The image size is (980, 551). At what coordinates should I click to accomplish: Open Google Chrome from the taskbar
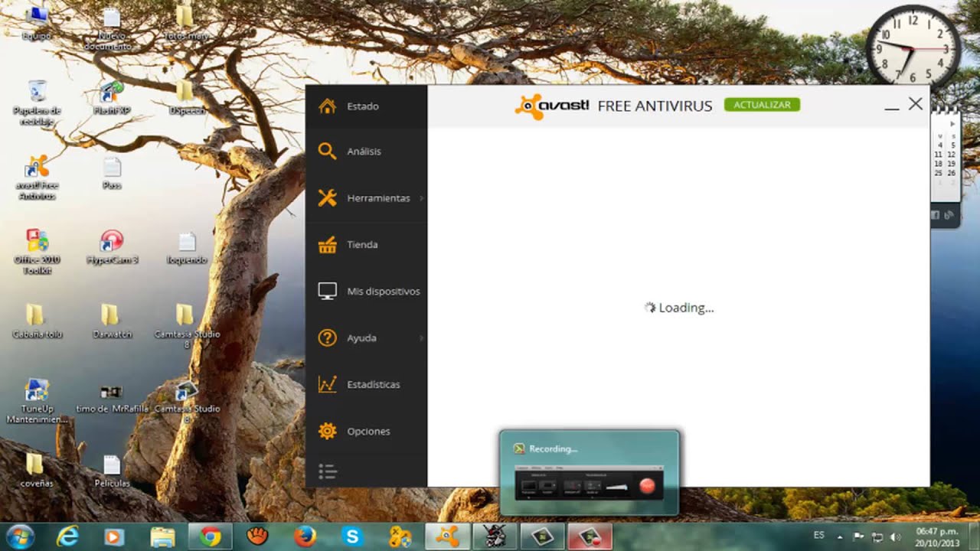tap(211, 536)
